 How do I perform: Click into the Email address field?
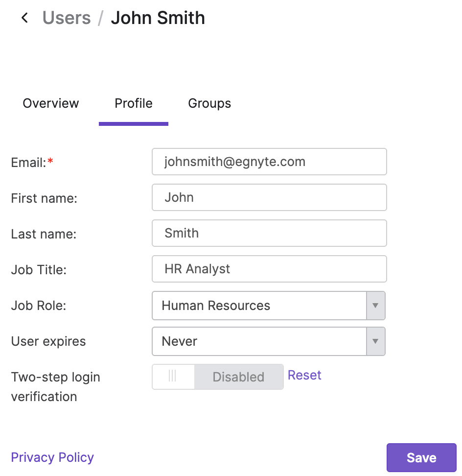(269, 162)
